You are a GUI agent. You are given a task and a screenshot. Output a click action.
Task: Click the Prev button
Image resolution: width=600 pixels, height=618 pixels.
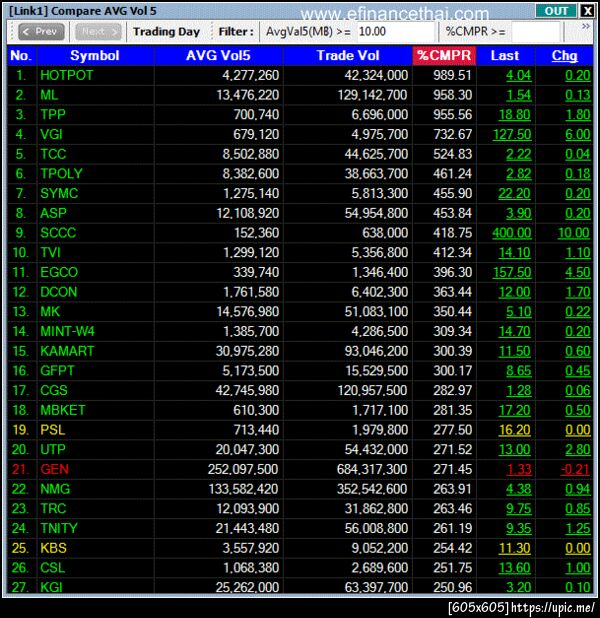click(41, 32)
